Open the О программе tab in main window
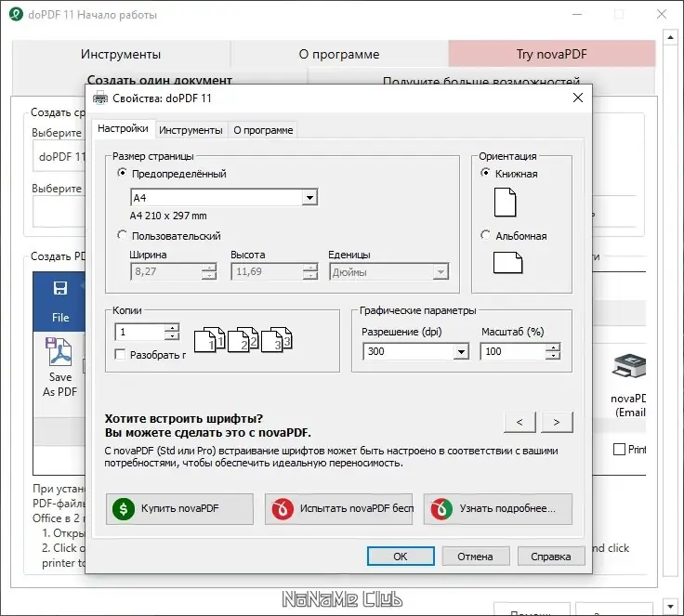The height and width of the screenshot is (616, 684). coord(339,54)
